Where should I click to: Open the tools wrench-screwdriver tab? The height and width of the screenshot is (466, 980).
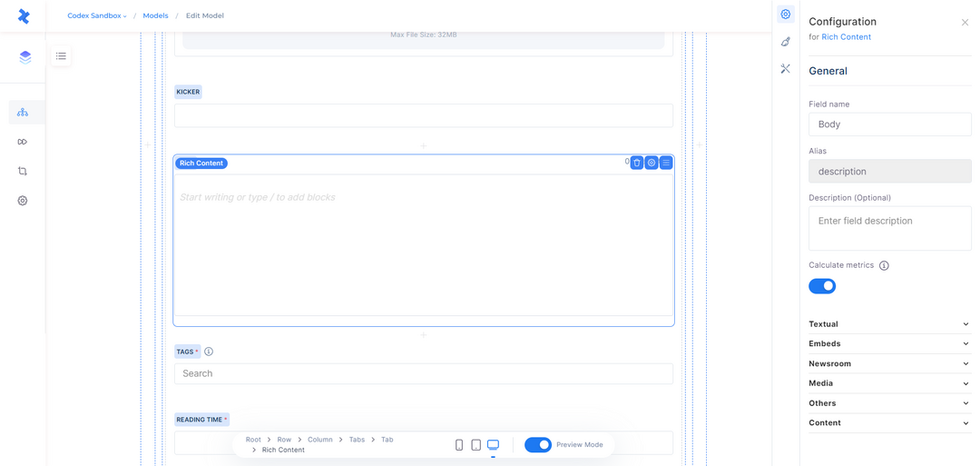pyautogui.click(x=786, y=69)
